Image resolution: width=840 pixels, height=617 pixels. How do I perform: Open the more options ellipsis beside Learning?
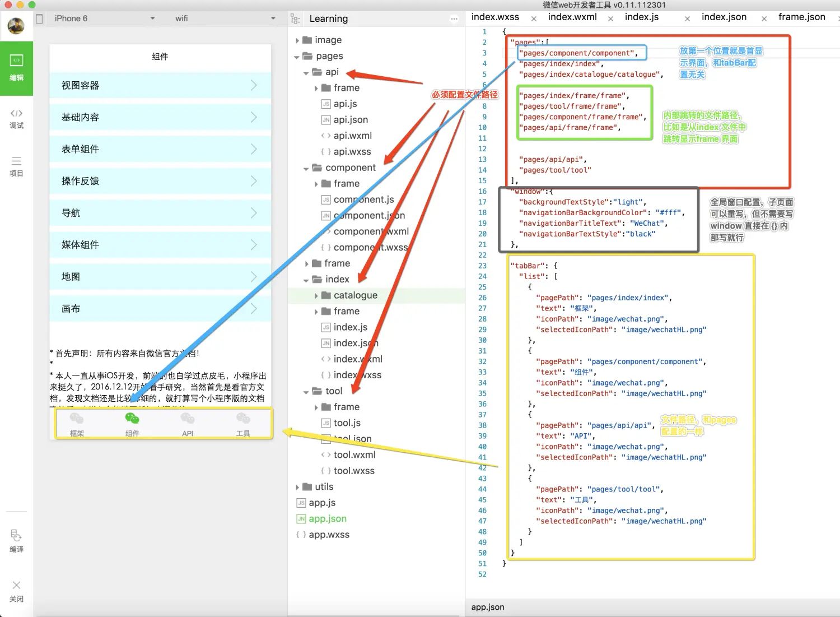[454, 19]
